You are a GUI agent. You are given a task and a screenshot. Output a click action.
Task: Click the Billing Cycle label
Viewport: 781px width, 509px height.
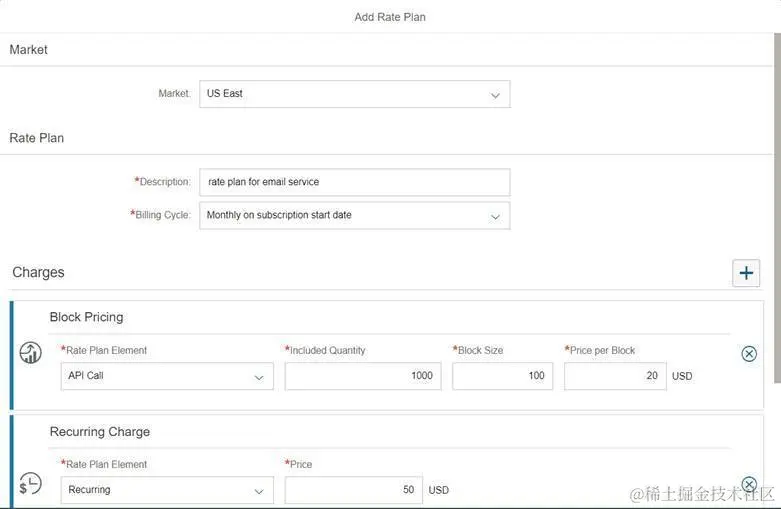(160, 215)
